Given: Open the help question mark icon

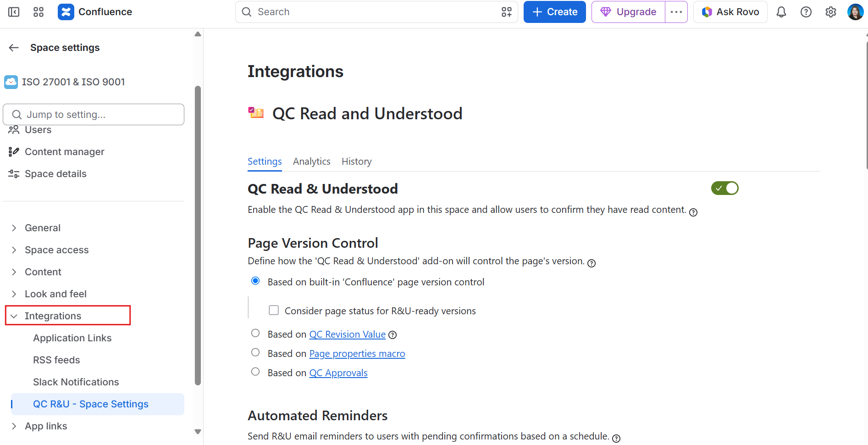Looking at the screenshot, I should pyautogui.click(x=806, y=12).
